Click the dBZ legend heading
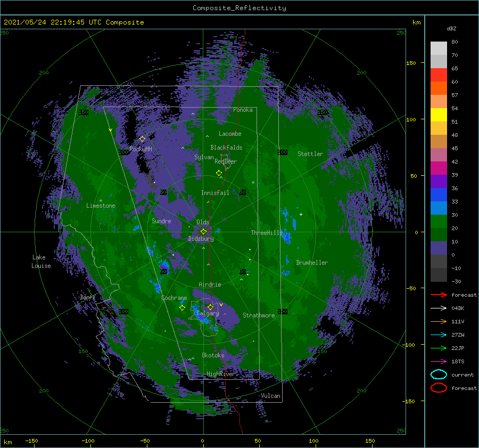 pos(451,28)
